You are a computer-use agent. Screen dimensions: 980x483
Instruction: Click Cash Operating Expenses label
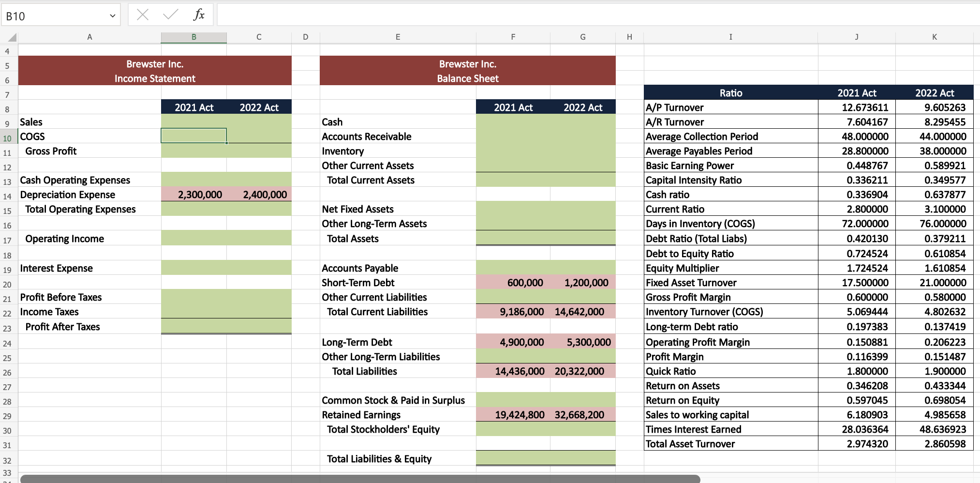pos(75,180)
